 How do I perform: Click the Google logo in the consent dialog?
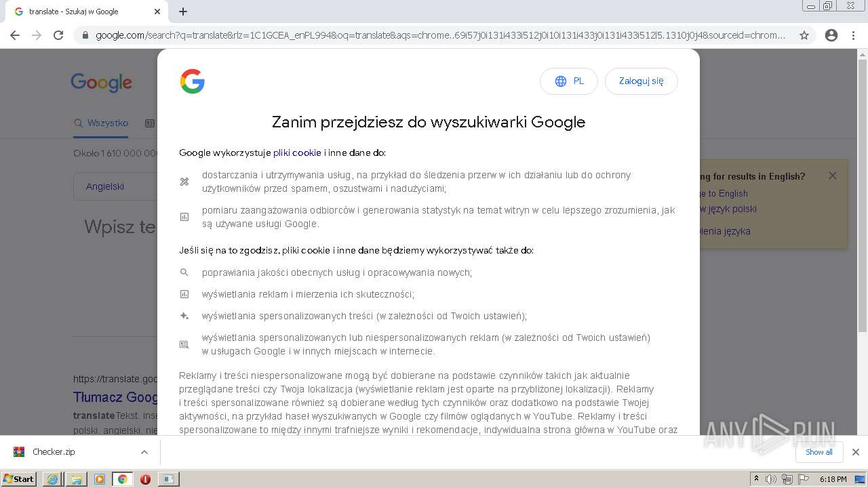click(193, 81)
